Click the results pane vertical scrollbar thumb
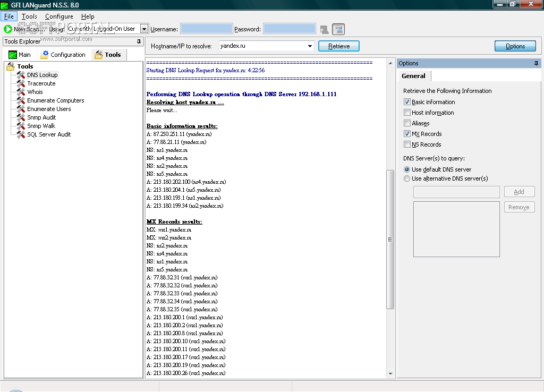This screenshot has width=544, height=392. point(390,240)
